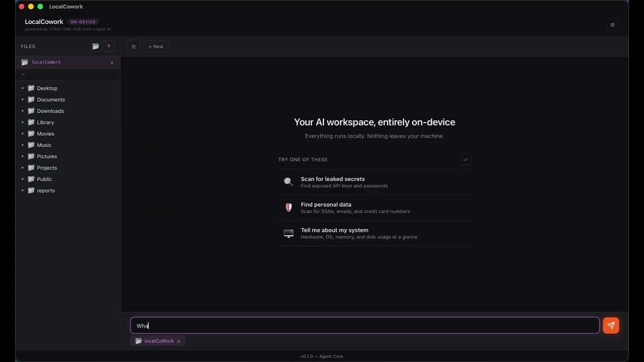Select the Projects folder in sidebar
This screenshot has height=362, width=644.
[x=46, y=167]
